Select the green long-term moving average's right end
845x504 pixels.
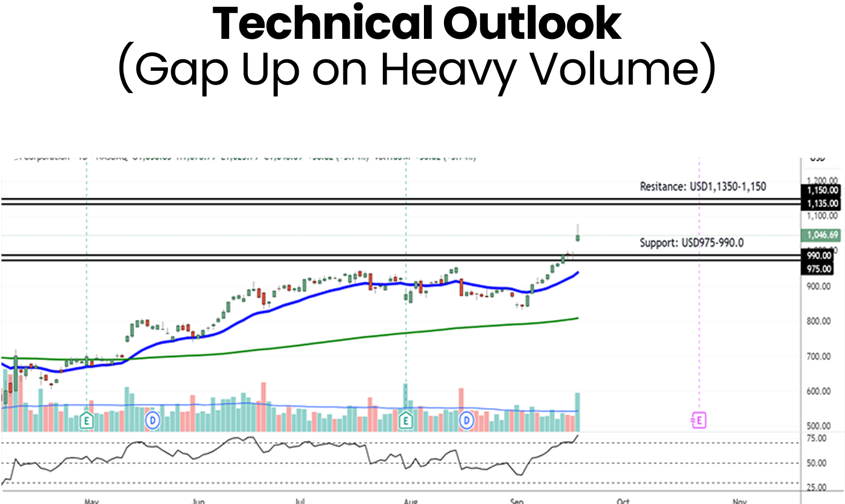coord(577,318)
